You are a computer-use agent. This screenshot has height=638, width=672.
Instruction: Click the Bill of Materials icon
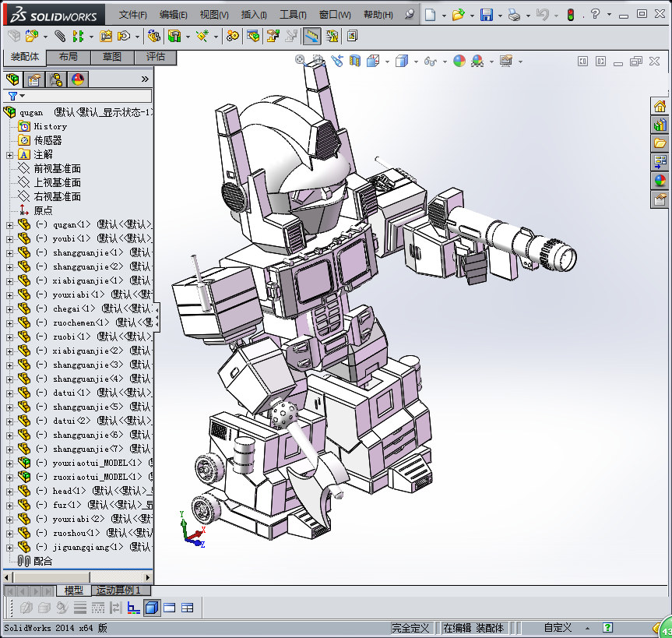(x=253, y=36)
